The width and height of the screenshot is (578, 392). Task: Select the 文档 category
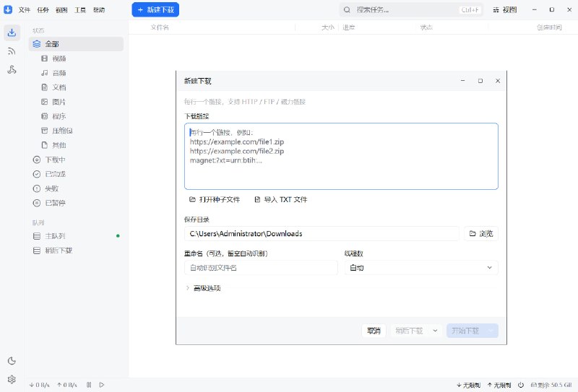(x=76, y=87)
